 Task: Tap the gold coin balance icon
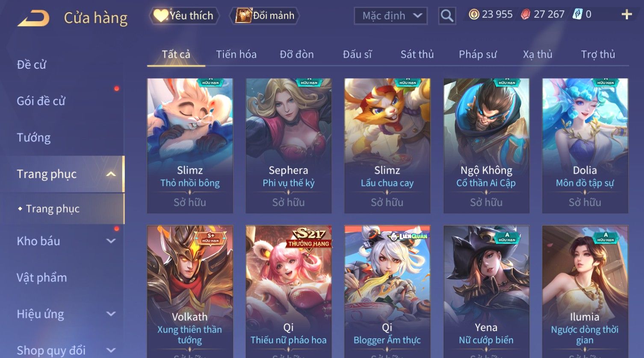point(474,15)
